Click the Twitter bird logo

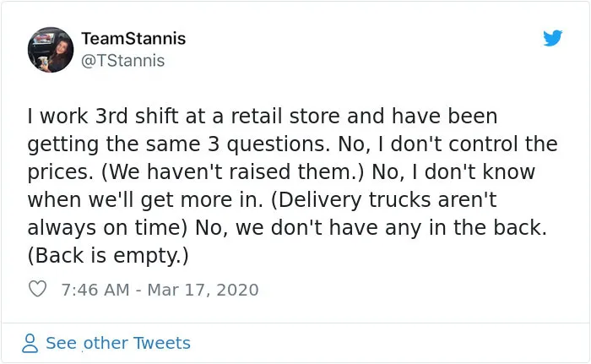tap(552, 38)
